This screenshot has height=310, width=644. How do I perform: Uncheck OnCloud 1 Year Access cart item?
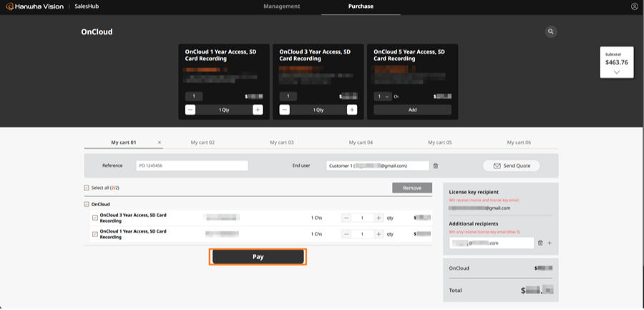[x=95, y=234]
